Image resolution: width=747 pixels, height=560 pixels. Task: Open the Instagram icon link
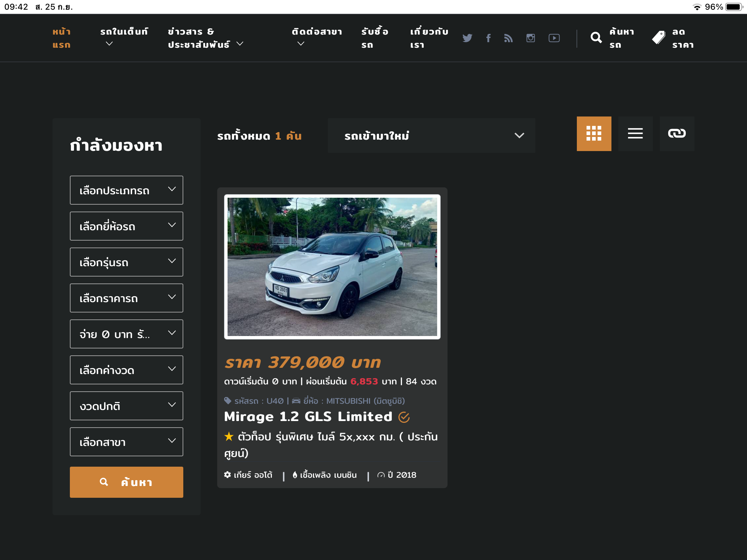click(531, 38)
